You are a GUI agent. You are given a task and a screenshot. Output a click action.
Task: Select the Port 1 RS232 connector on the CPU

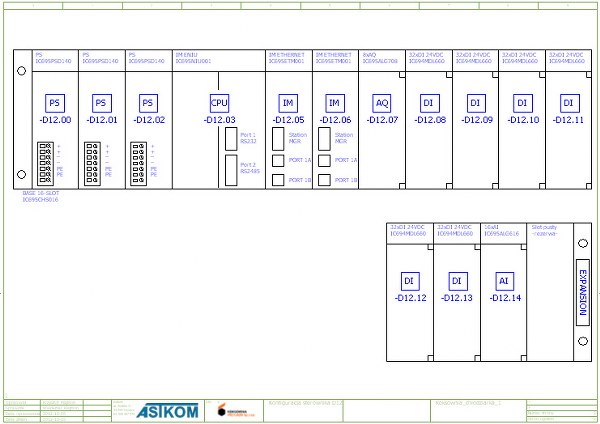tap(230, 138)
